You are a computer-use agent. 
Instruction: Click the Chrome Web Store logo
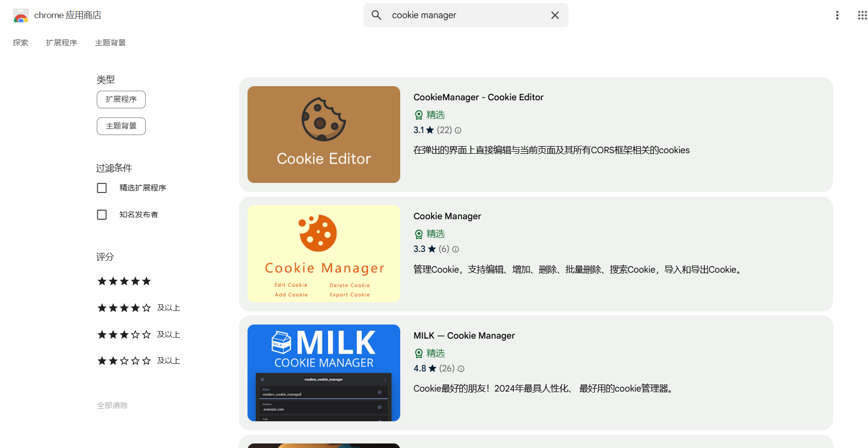click(21, 16)
